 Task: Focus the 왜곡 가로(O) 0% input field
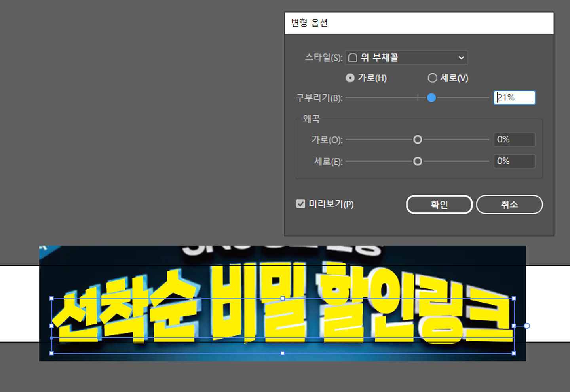click(514, 140)
